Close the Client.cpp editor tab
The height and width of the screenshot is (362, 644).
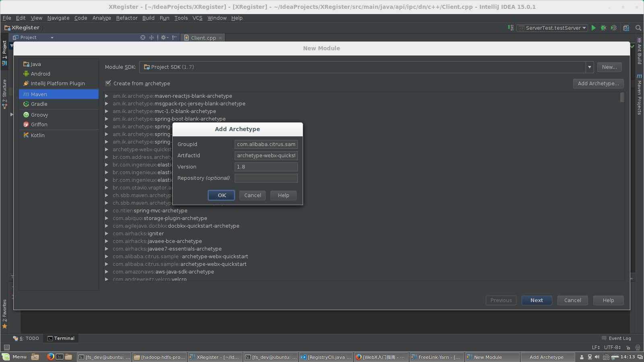click(x=220, y=38)
